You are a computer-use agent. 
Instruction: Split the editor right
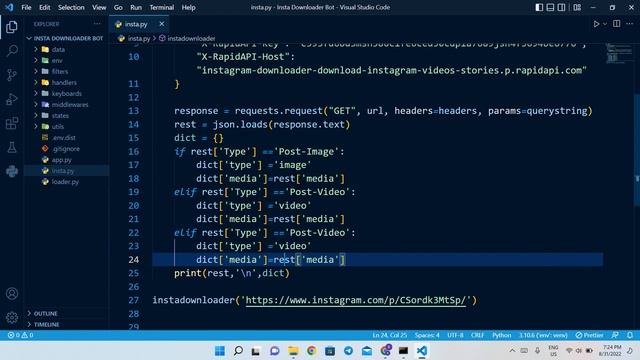point(617,24)
